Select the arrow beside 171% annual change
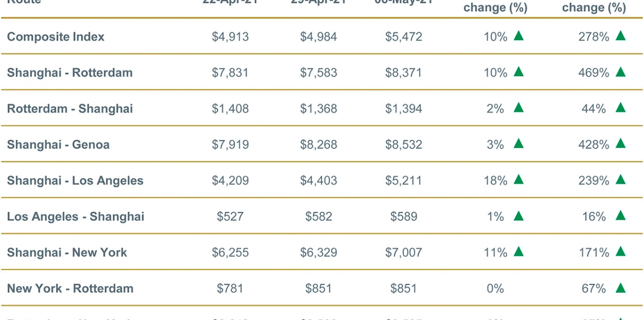The width and height of the screenshot is (644, 320). pyautogui.click(x=620, y=251)
